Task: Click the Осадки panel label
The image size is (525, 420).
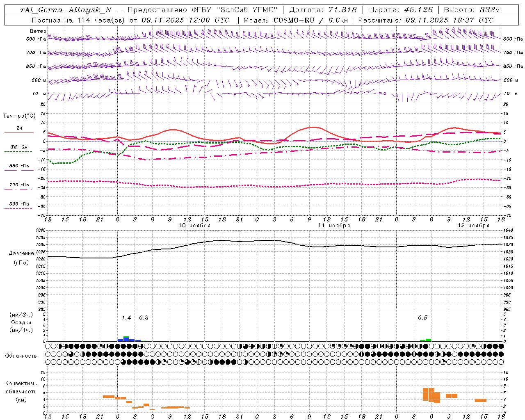Action: (x=21, y=322)
